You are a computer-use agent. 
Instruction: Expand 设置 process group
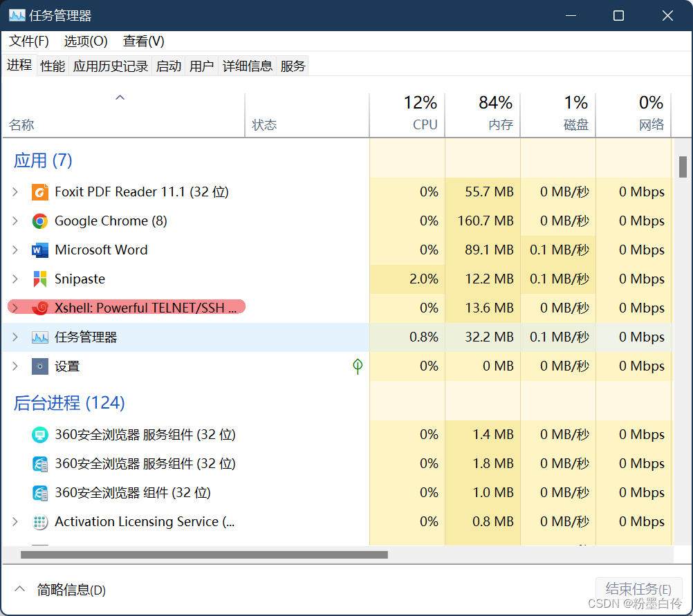pos(15,366)
